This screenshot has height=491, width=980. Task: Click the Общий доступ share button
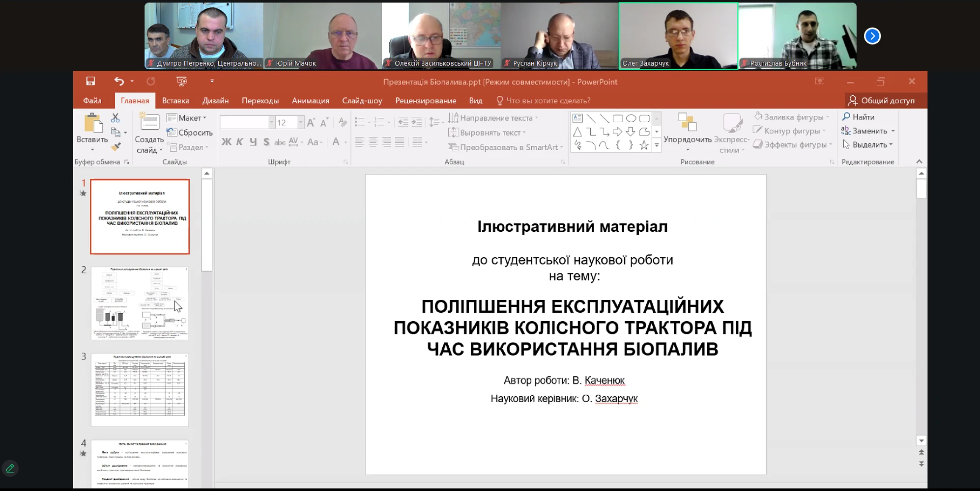[882, 101]
